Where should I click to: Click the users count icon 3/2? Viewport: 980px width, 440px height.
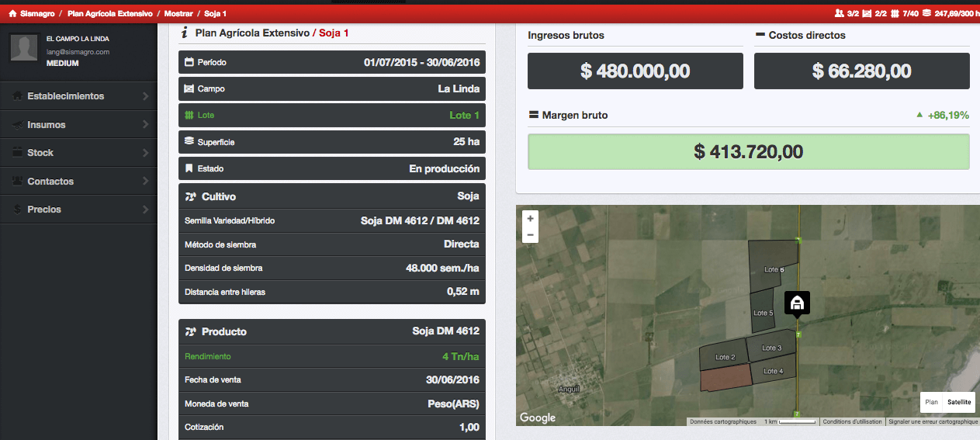point(839,13)
